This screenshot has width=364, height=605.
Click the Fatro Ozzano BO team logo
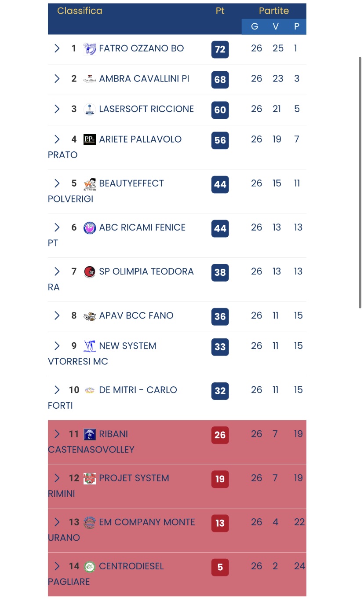[90, 49]
